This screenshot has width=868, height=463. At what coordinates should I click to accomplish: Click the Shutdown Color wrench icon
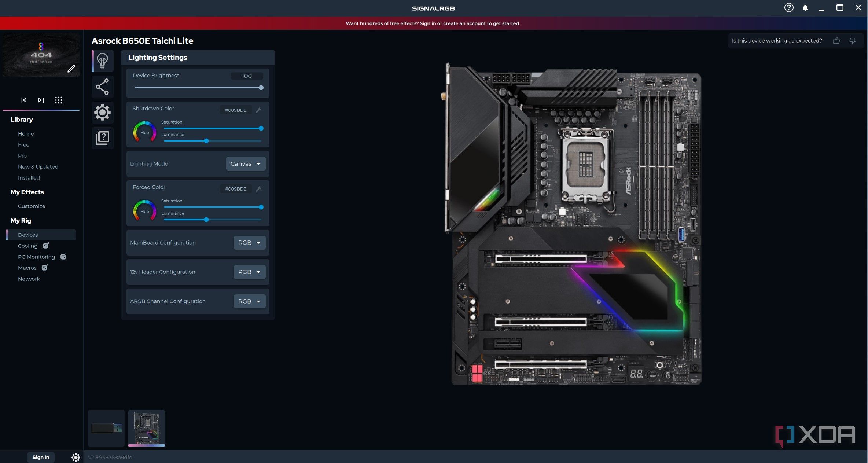[x=259, y=110]
